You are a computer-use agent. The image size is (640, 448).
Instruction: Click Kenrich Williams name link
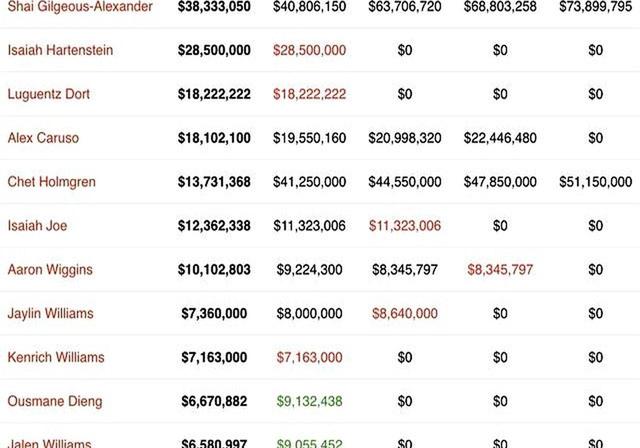tap(56, 357)
